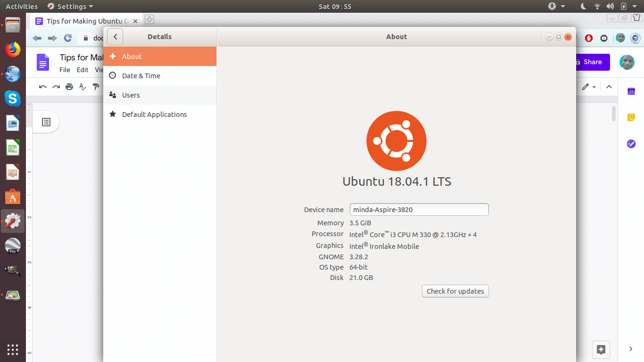Go back from the Details panel

pyautogui.click(x=115, y=37)
